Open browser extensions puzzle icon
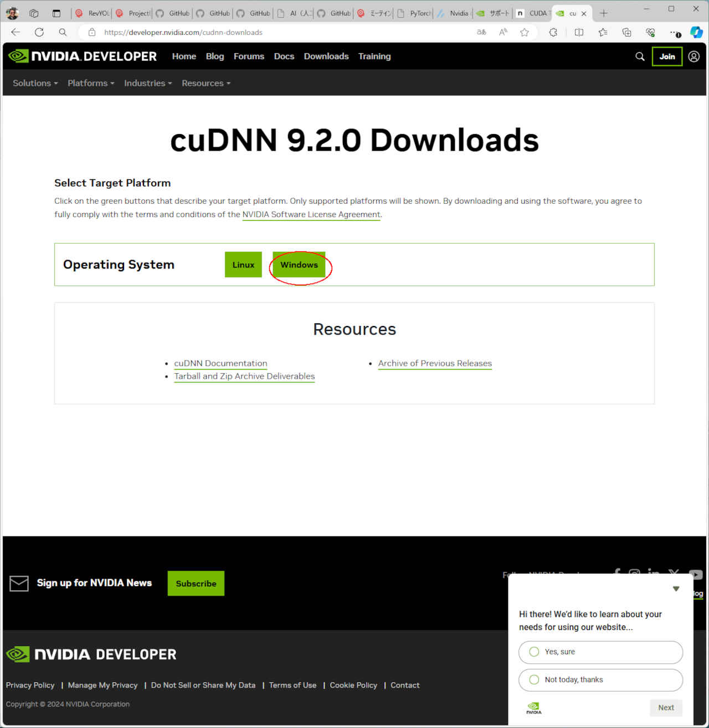 [x=553, y=32]
